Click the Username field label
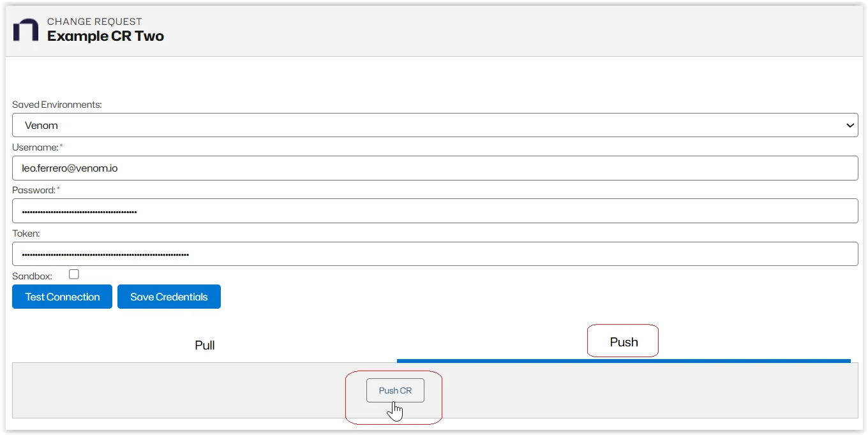868x435 pixels. pyautogui.click(x=35, y=147)
